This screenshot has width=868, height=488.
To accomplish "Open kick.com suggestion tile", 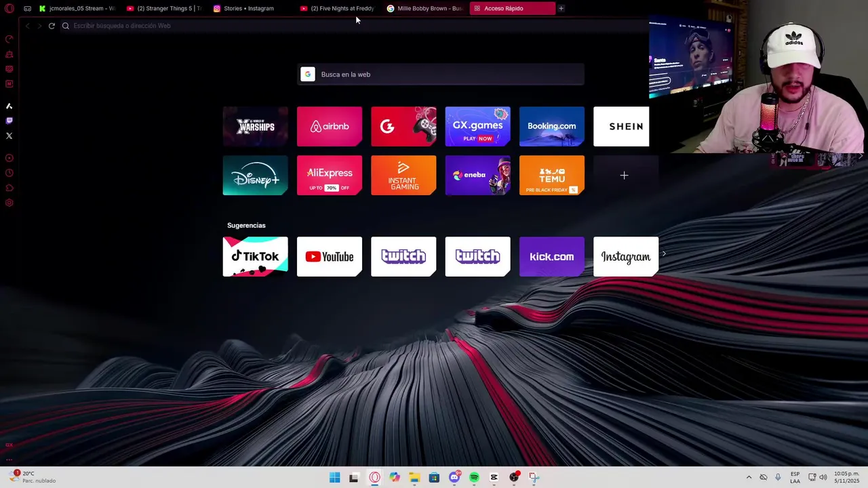I will pos(552,256).
